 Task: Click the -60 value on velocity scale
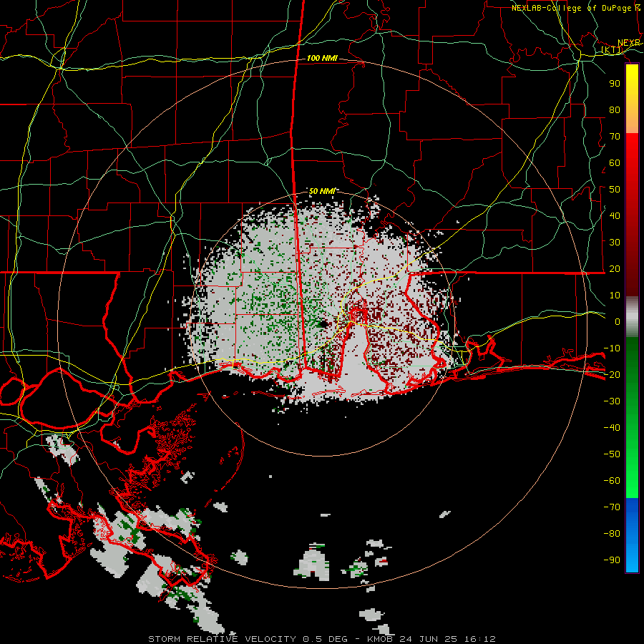tap(612, 481)
